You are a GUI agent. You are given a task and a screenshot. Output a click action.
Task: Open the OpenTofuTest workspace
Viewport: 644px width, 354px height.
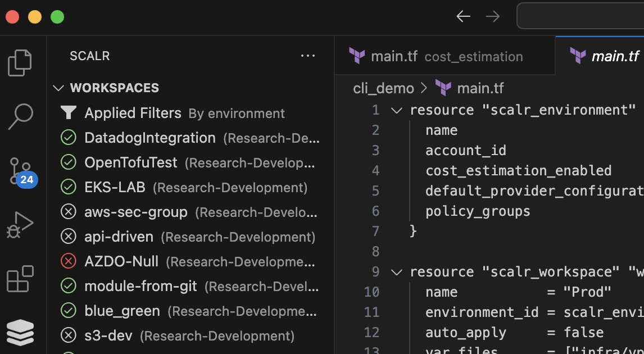click(191, 162)
